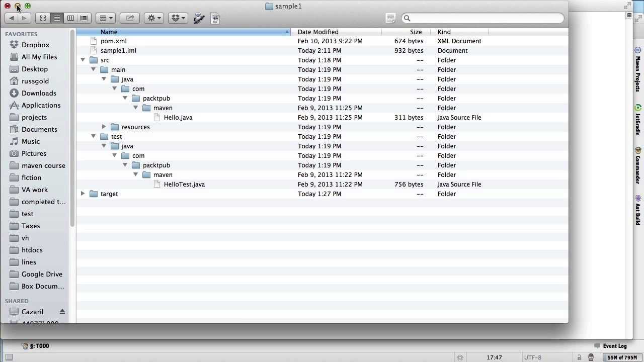Viewport: 644px width, 362px height.
Task: Sort files by Date Modified column
Action: [x=336, y=32]
